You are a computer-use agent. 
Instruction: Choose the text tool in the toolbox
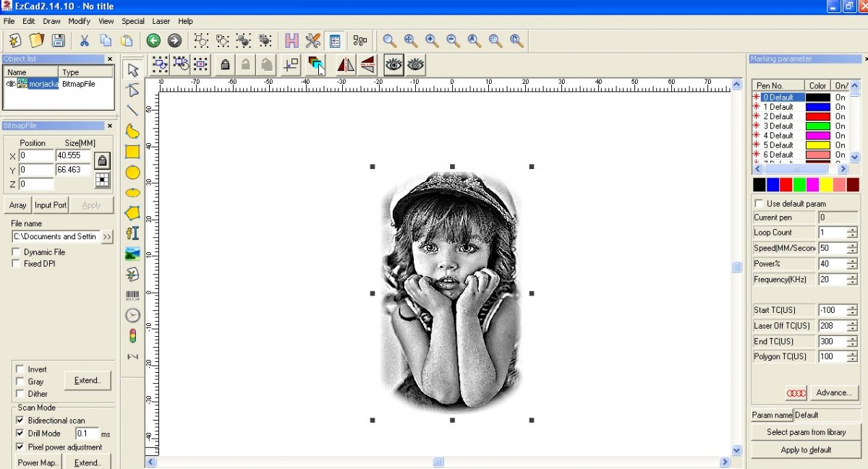[x=132, y=233]
